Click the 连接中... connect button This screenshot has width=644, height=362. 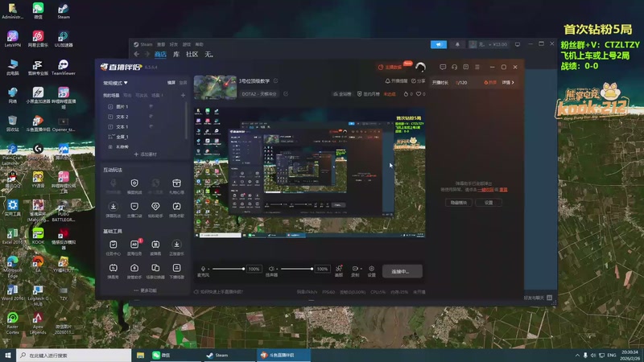coord(402,271)
